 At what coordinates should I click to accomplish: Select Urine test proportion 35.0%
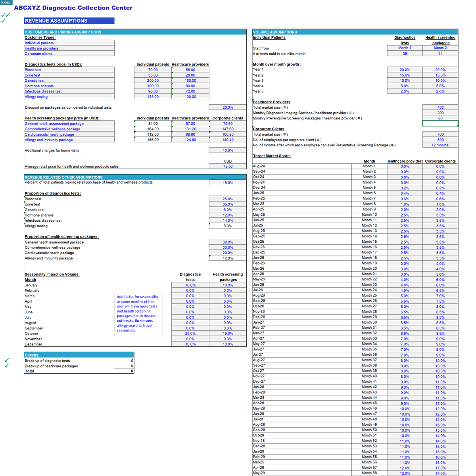[x=228, y=204]
